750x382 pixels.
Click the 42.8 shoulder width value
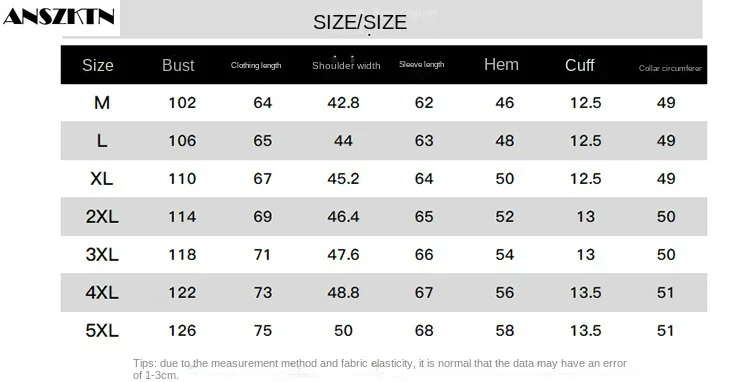coord(343,103)
